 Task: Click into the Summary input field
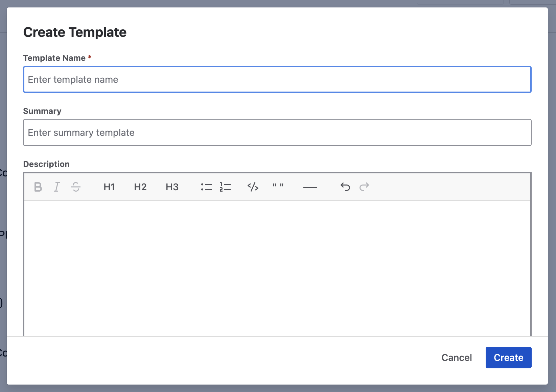click(277, 132)
